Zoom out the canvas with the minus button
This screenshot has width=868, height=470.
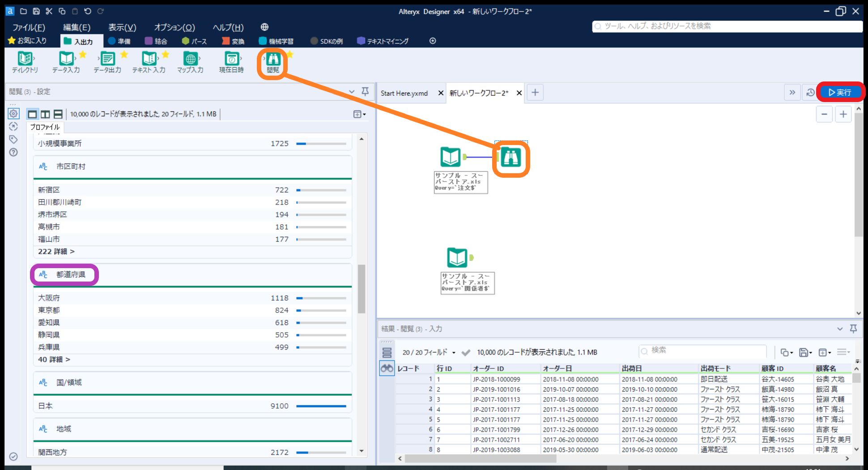[824, 114]
